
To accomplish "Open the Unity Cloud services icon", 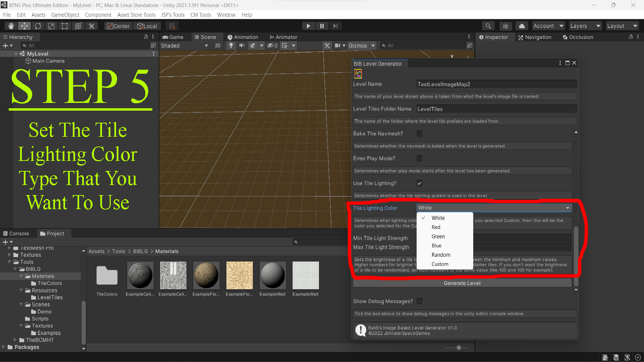I will pyautogui.click(x=522, y=26).
